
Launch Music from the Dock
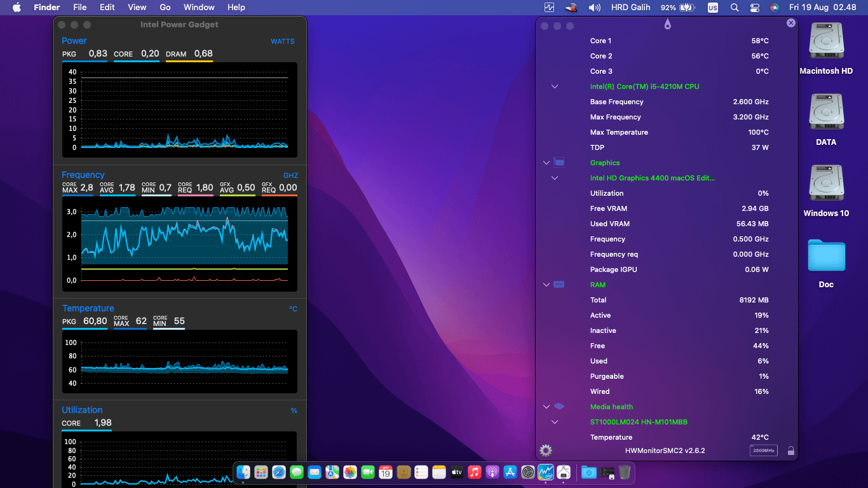click(x=475, y=472)
